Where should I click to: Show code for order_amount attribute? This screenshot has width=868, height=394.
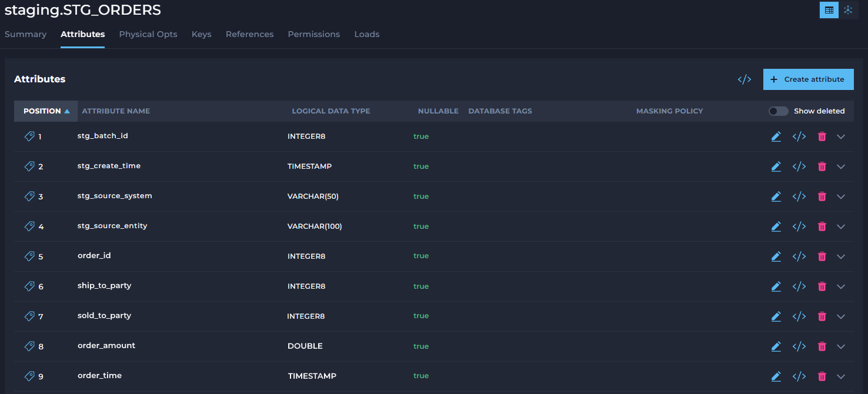pyautogui.click(x=799, y=346)
